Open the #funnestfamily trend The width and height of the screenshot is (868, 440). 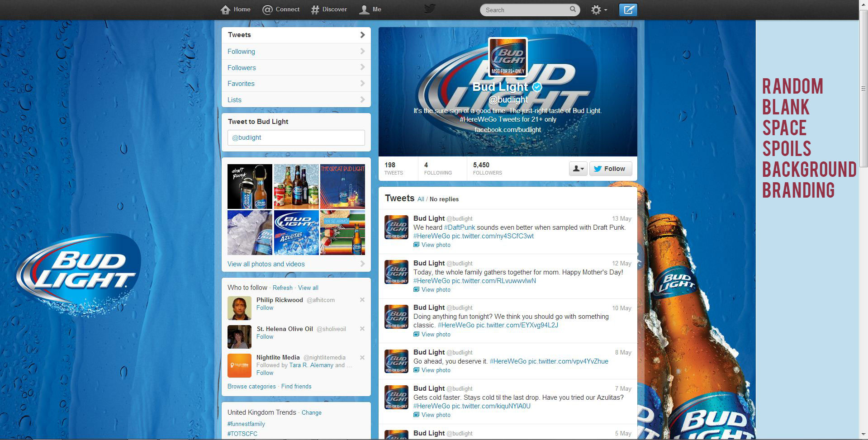(246, 424)
